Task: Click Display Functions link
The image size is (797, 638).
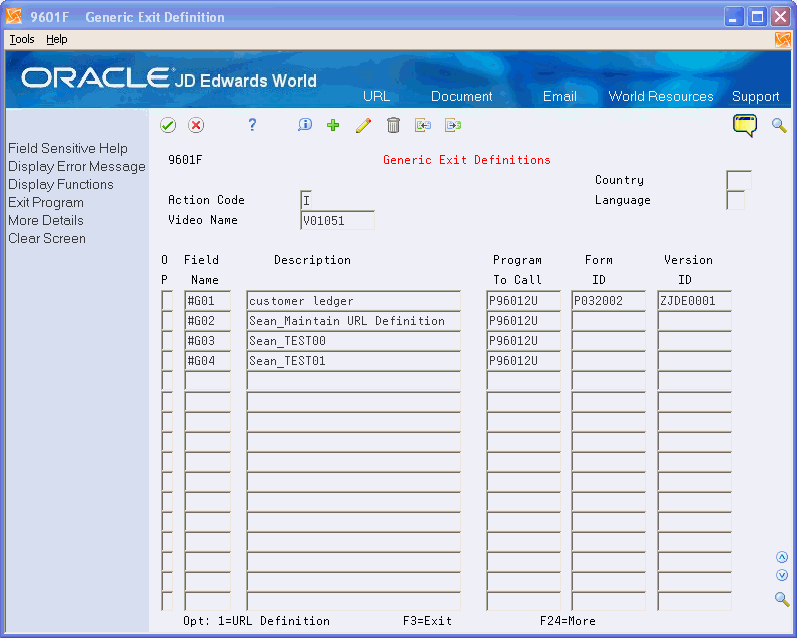Action: (60, 184)
